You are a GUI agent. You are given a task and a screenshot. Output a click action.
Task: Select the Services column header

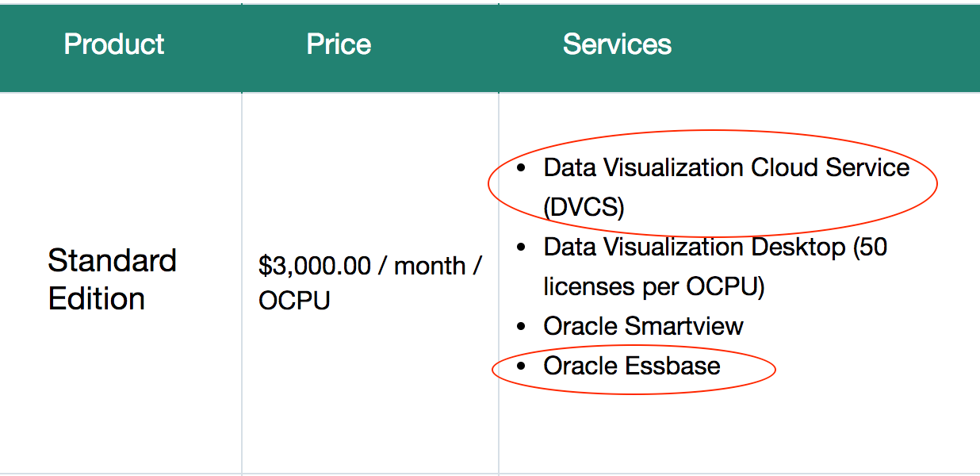coord(617,44)
